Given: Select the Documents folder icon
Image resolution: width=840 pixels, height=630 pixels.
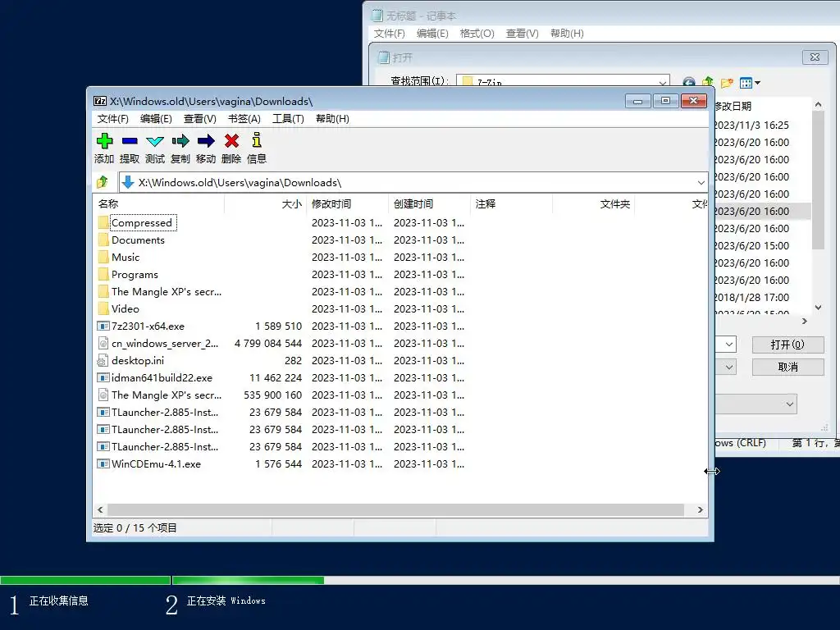Looking at the screenshot, I should tap(103, 240).
